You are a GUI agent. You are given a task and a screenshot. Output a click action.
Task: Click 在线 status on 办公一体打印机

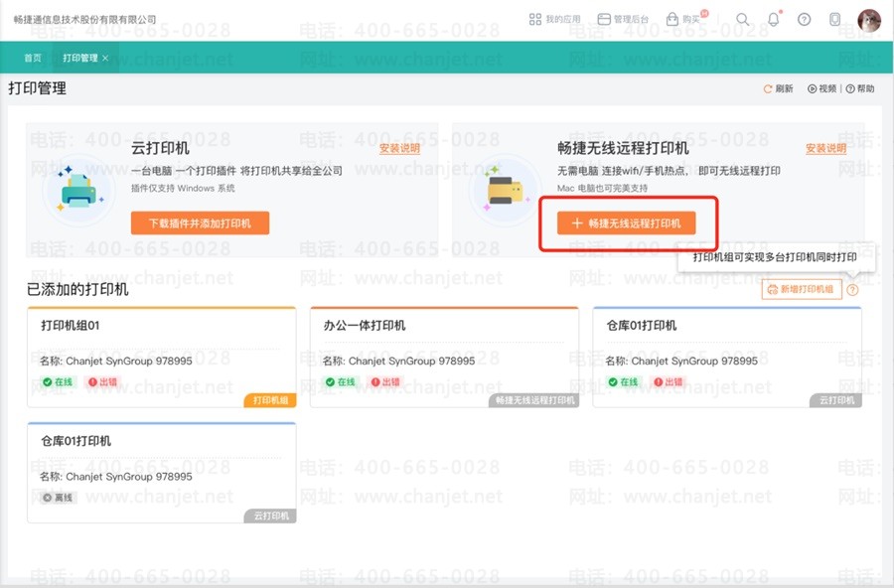[341, 382]
